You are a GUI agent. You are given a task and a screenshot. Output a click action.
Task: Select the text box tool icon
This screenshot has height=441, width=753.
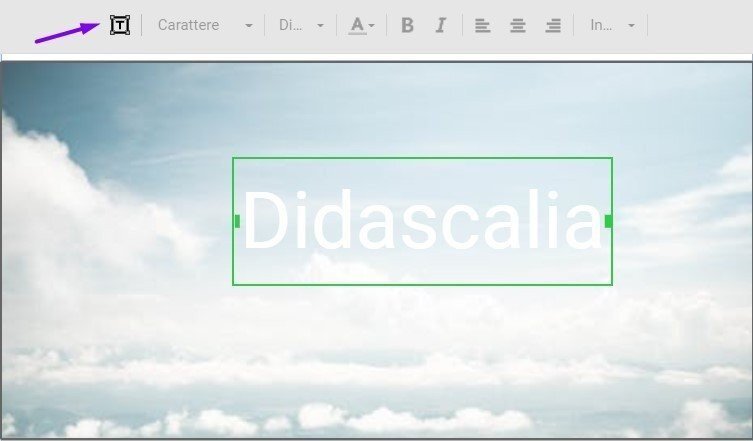click(120, 25)
